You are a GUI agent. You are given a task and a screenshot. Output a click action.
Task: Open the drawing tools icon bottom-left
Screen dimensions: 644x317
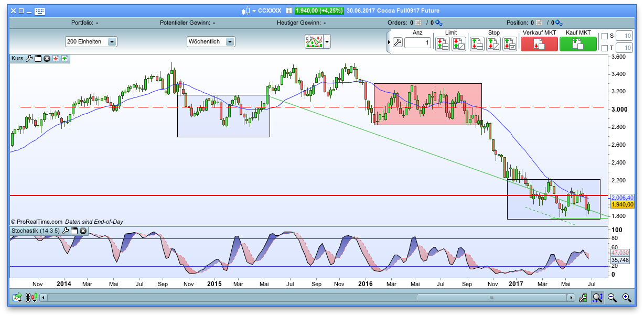(17, 297)
